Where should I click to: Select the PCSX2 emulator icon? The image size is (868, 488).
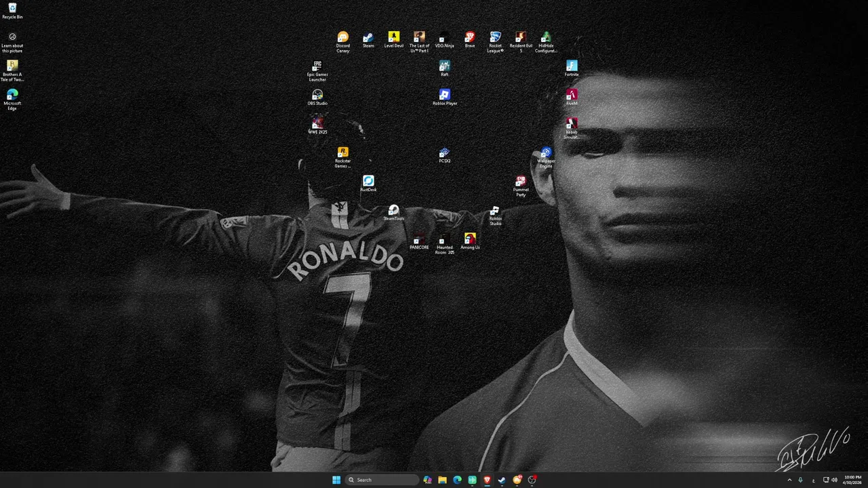pos(445,155)
